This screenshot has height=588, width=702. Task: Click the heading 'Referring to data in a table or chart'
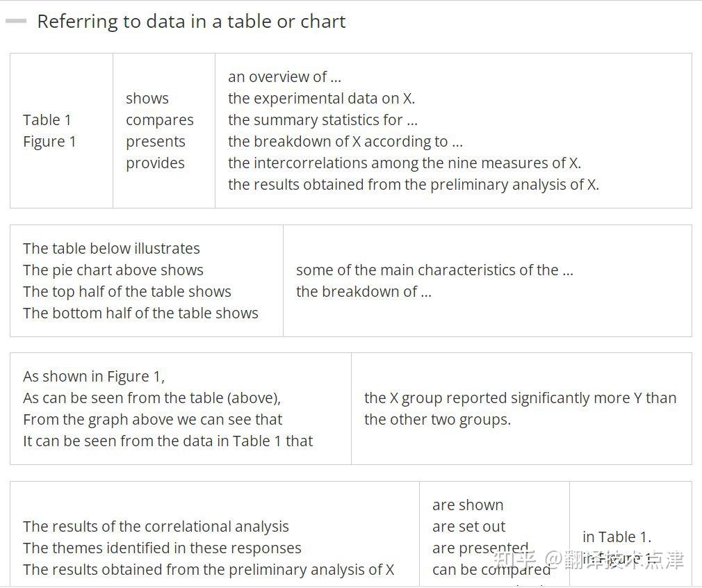[191, 22]
